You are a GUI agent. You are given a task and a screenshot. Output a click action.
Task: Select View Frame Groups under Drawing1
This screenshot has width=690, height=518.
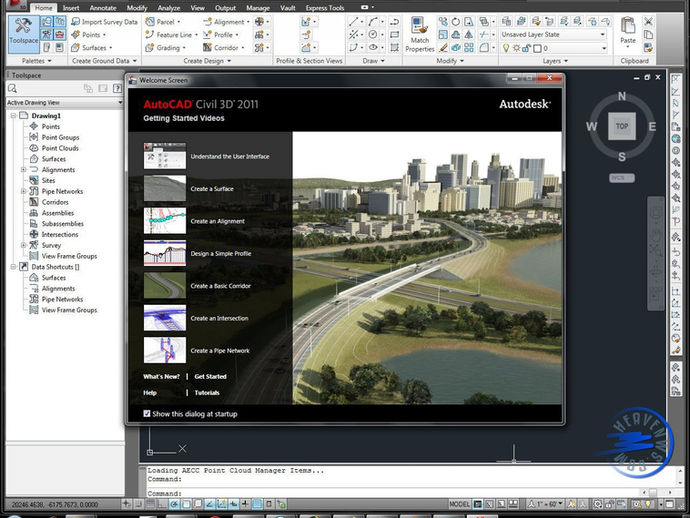click(x=69, y=256)
